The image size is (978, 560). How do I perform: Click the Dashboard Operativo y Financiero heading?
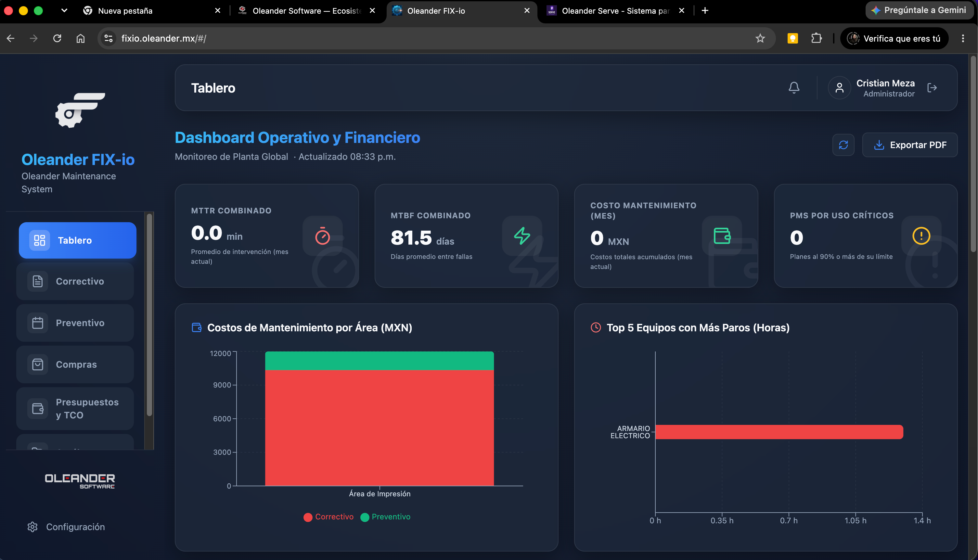click(x=297, y=137)
